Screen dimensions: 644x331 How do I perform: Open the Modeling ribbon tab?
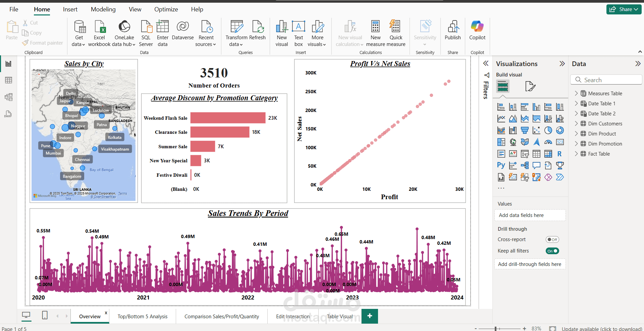pyautogui.click(x=103, y=9)
